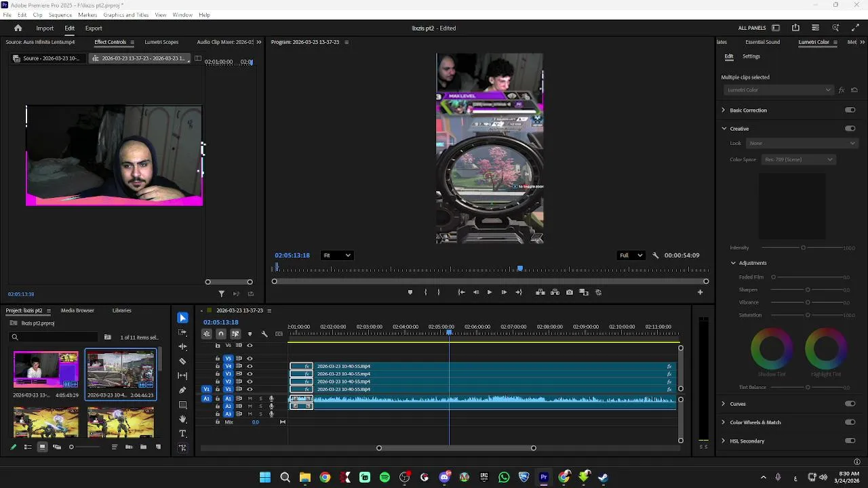Open Spotify from the taskbar
This screenshot has width=868, height=488.
pos(384,477)
